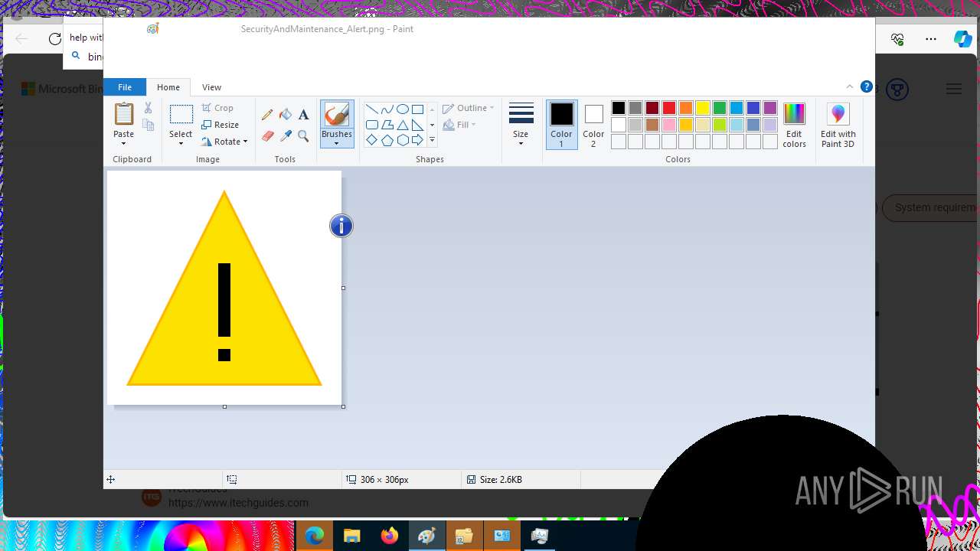This screenshot has width=980, height=551.
Task: Click the canvas bottom-right resize handle
Action: 343,406
